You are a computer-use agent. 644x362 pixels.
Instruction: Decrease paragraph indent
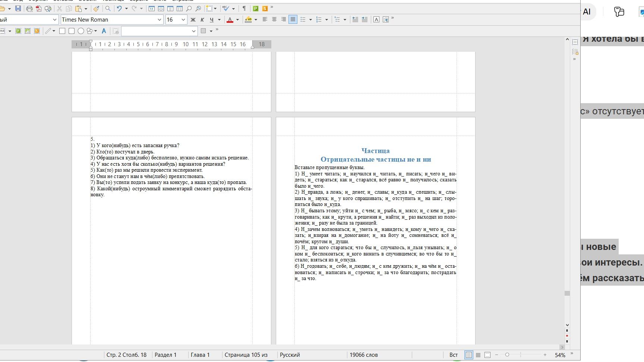(x=355, y=19)
